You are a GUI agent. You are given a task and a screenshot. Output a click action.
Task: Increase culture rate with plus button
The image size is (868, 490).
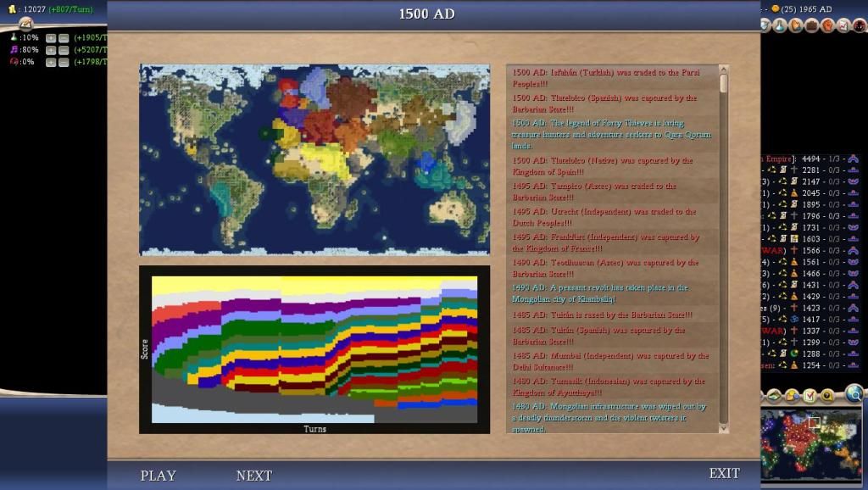[51, 50]
